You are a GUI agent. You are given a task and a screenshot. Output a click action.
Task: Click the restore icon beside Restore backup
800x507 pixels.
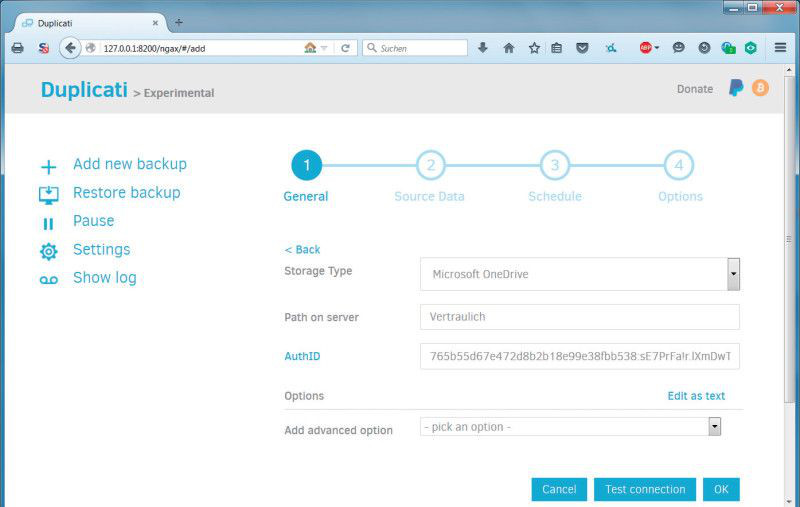48,195
